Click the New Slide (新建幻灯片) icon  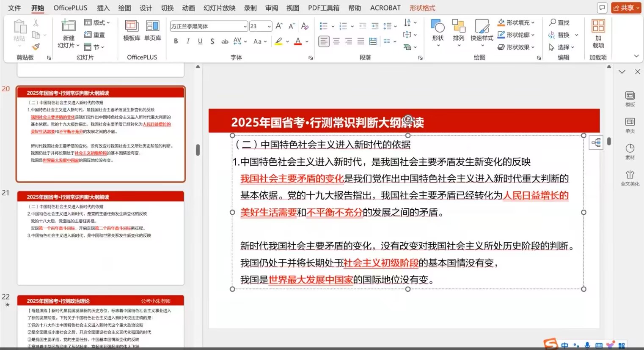[68, 26]
